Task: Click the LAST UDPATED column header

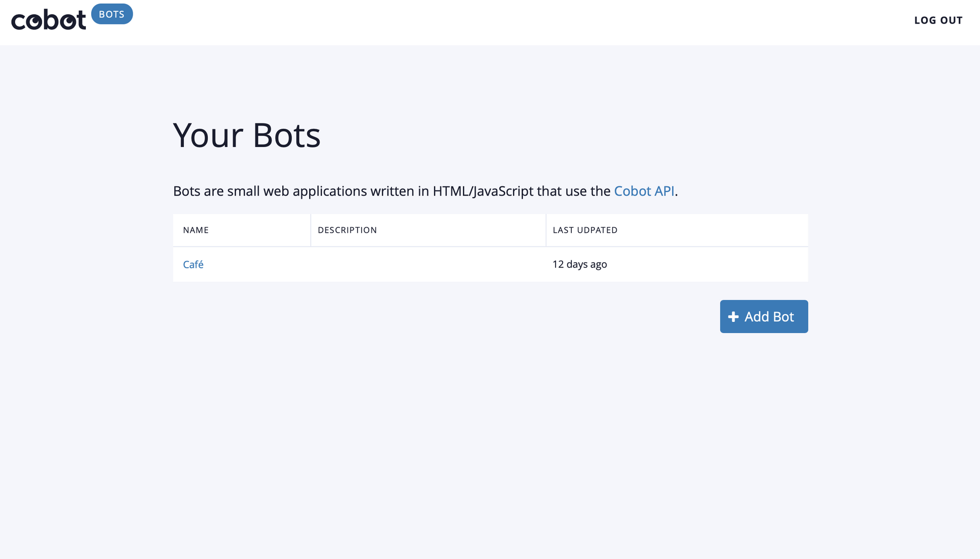Action: 585,230
